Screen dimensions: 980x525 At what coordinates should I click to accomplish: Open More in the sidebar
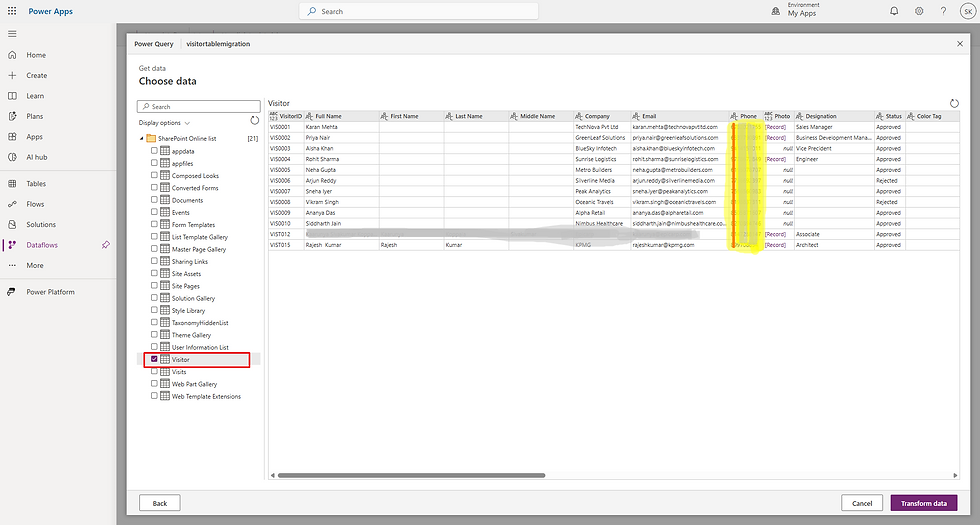tap(35, 266)
